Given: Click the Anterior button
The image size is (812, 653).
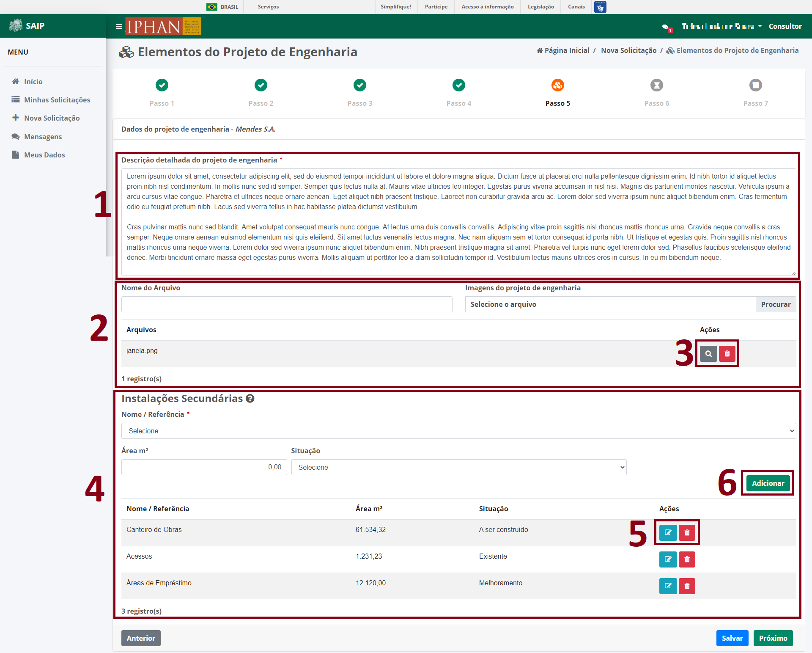Looking at the screenshot, I should [141, 638].
